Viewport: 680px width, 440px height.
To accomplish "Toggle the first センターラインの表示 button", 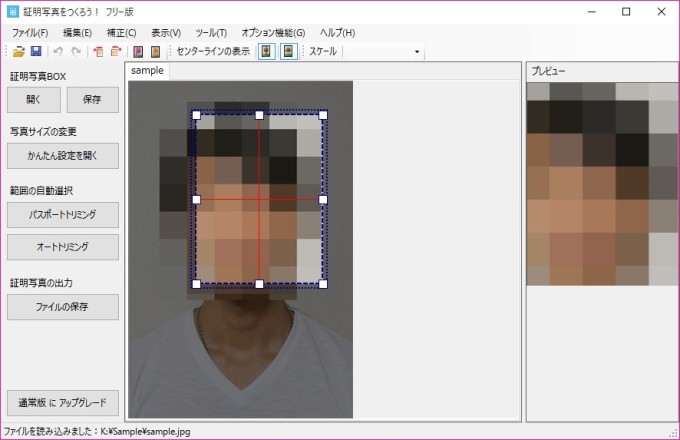I will (267, 51).
